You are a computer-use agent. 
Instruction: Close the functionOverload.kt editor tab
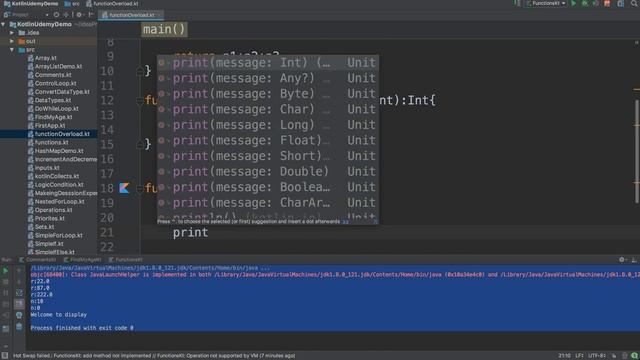pos(158,15)
